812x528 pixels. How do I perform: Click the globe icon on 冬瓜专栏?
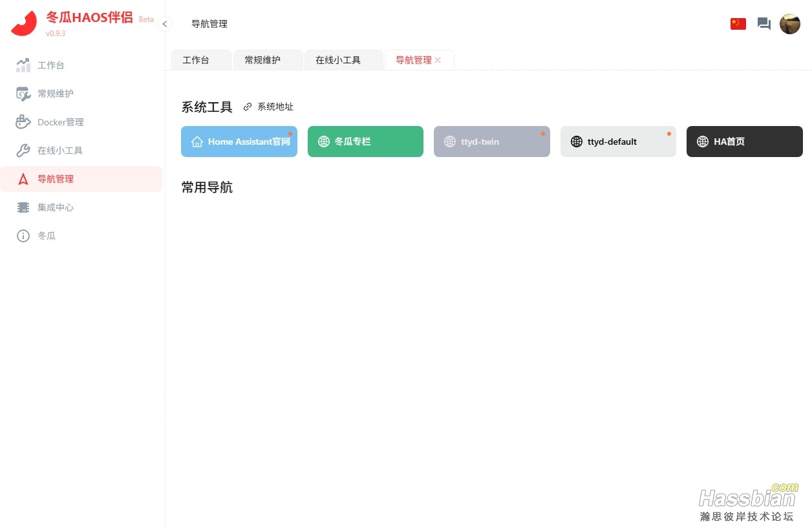coord(324,142)
